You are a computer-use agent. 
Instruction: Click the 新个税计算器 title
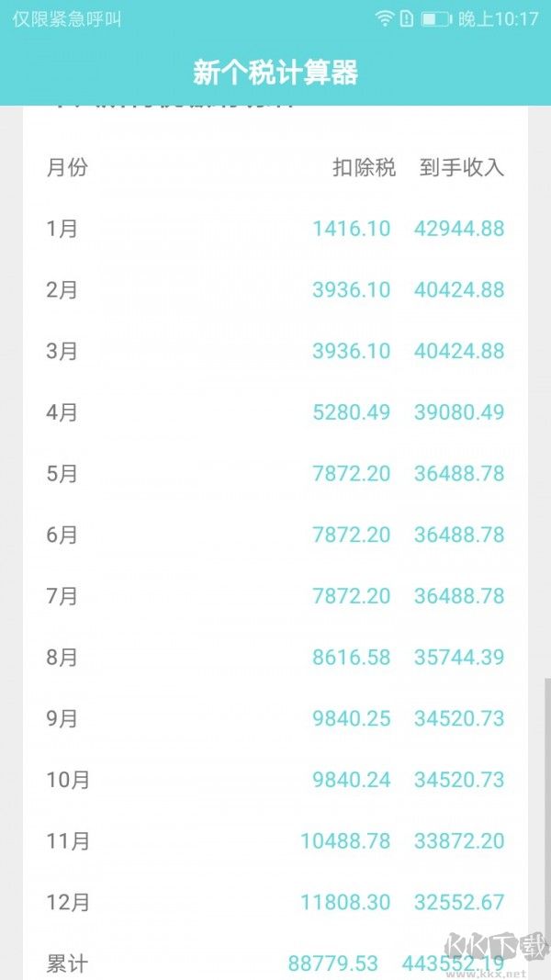point(275,72)
